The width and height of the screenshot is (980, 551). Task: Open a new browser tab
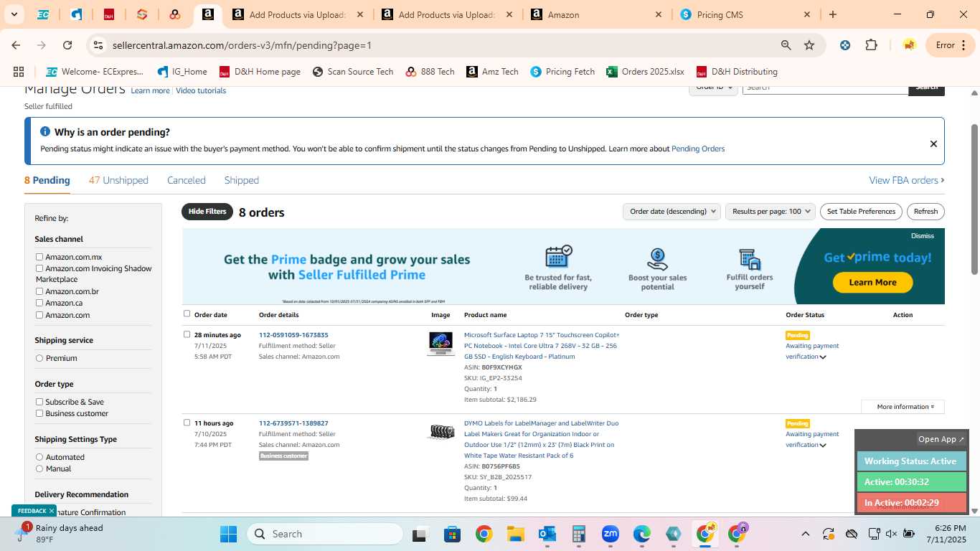(x=832, y=14)
